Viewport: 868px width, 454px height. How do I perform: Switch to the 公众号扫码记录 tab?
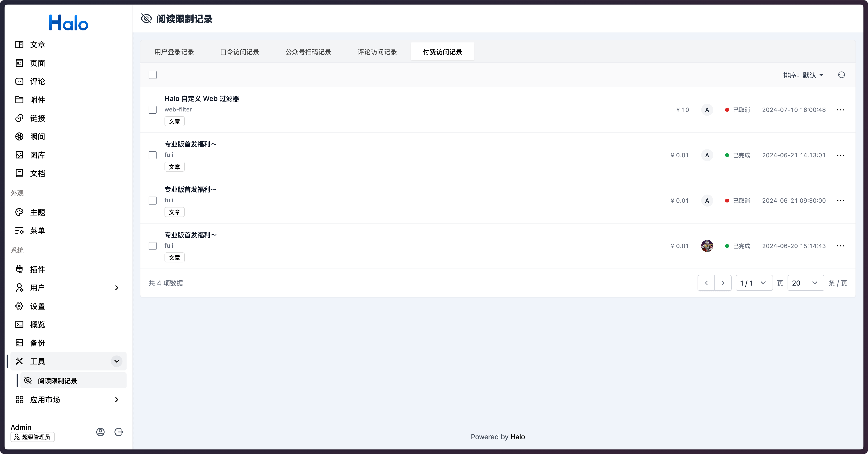tap(308, 52)
